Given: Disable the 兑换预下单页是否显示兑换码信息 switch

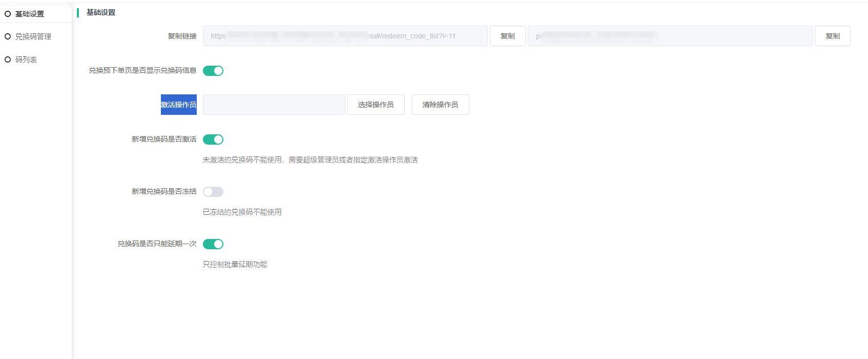Looking at the screenshot, I should pyautogui.click(x=213, y=71).
